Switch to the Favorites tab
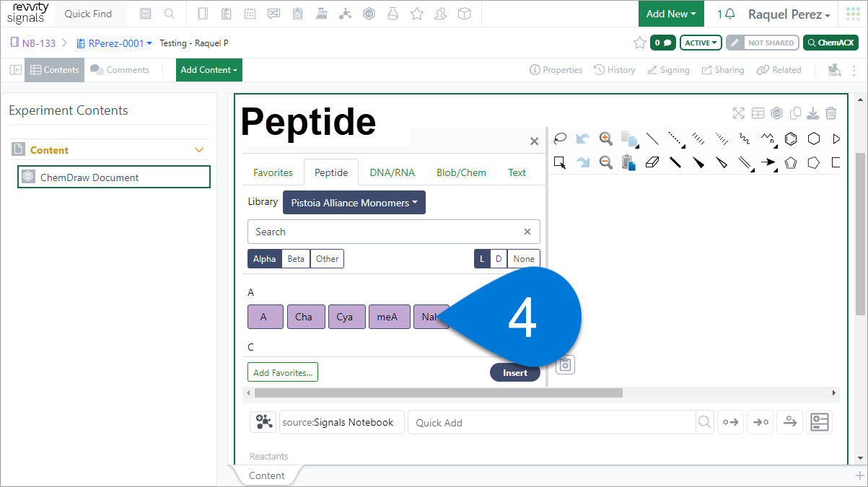The image size is (868, 487). (273, 172)
